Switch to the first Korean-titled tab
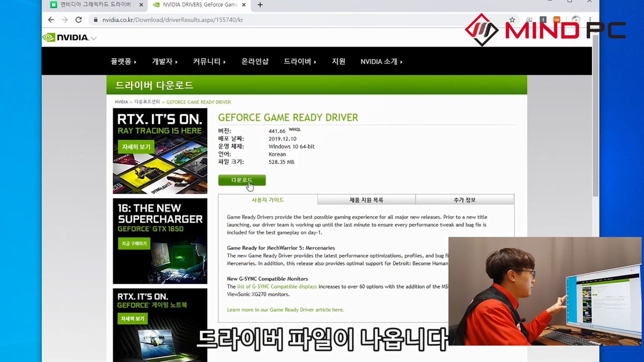Viewport: 644px width, 362px height. tap(97, 5)
